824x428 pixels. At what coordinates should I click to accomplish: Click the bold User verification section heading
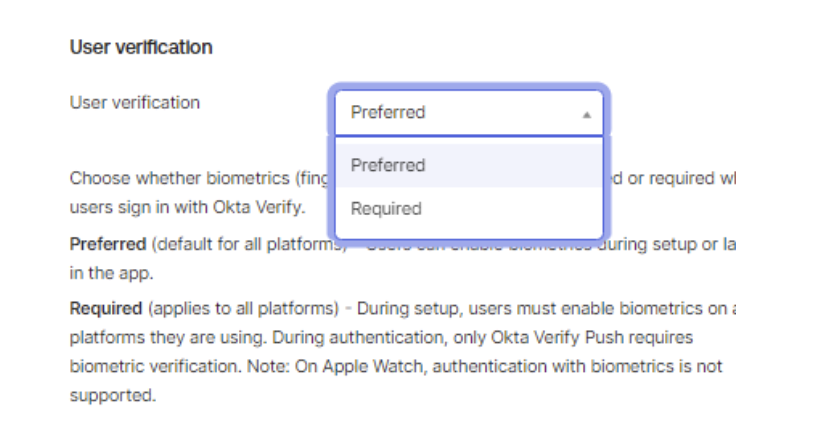click(141, 47)
